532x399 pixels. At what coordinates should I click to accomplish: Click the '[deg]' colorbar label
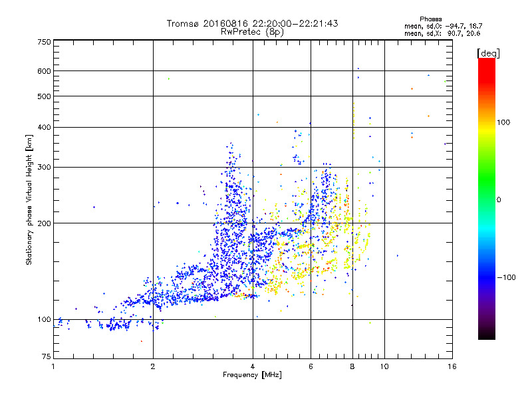point(488,53)
